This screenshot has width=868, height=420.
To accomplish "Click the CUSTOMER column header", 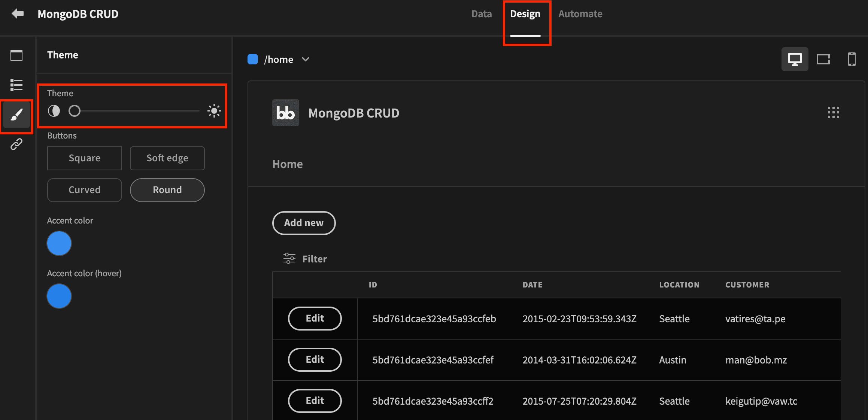I will [747, 284].
